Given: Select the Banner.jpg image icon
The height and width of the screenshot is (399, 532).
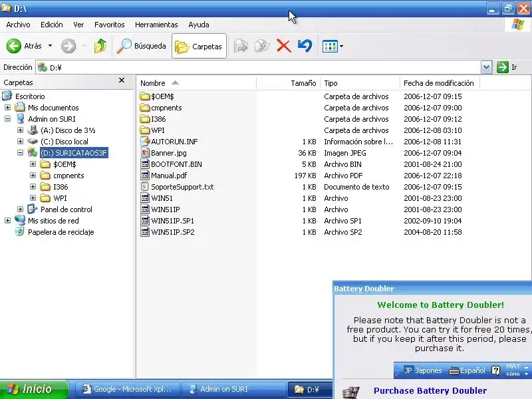Looking at the screenshot, I should (145, 153).
